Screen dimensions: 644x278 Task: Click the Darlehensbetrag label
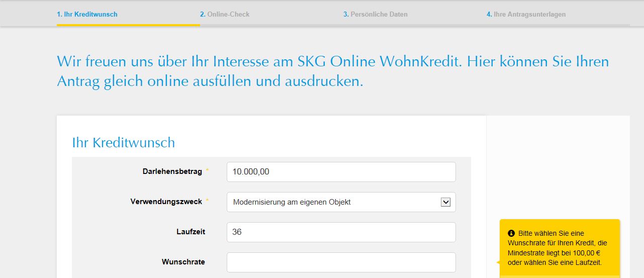[172, 171]
